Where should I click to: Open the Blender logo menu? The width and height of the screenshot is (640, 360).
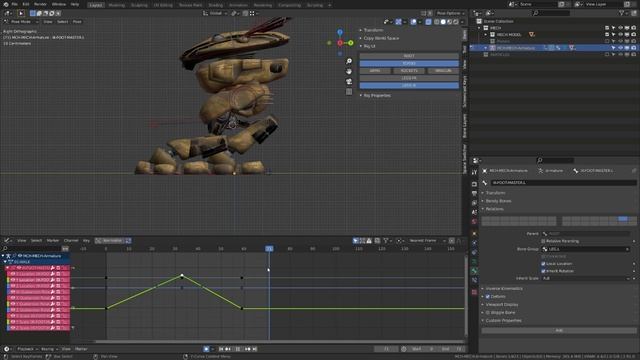click(x=5, y=4)
